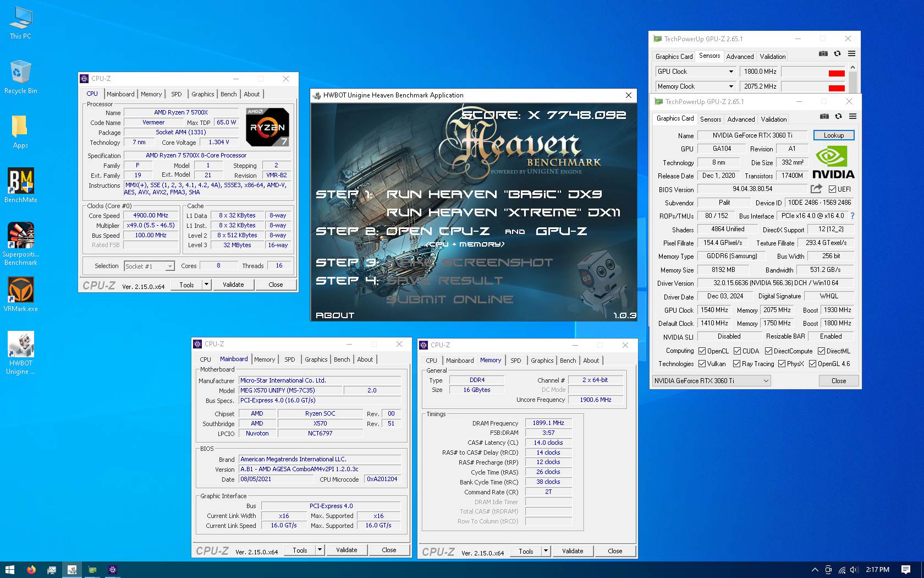The width and height of the screenshot is (924, 578).
Task: Click the taskbar clock showing 2:17 PM
Action: (x=877, y=570)
